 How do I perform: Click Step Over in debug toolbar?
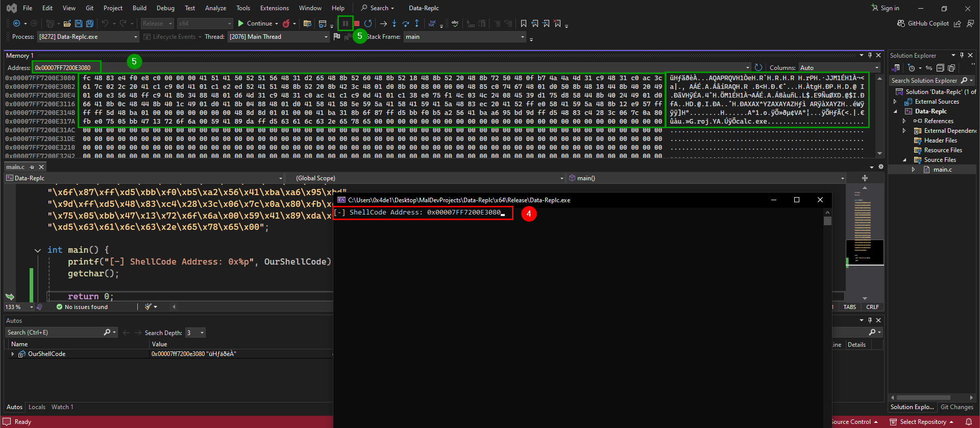click(405, 23)
